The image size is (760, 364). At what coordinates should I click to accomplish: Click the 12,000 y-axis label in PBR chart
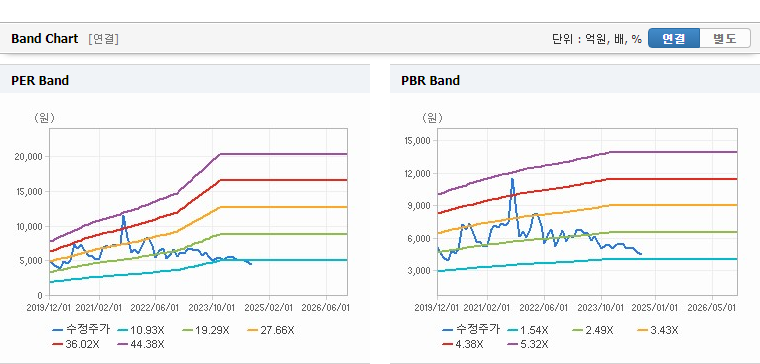[x=417, y=173]
